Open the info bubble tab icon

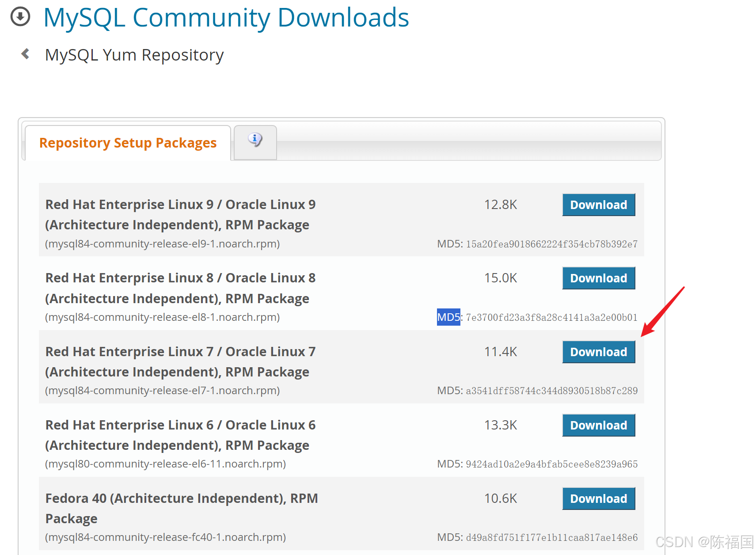click(255, 140)
